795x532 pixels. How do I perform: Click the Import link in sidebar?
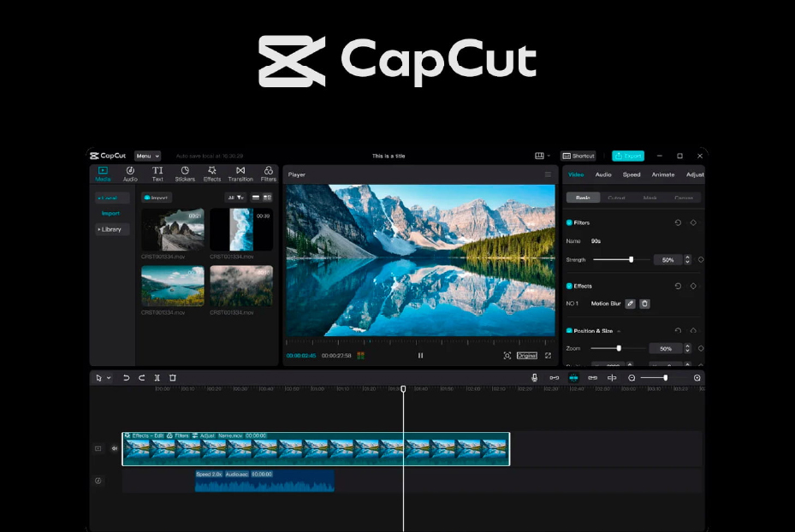point(110,213)
